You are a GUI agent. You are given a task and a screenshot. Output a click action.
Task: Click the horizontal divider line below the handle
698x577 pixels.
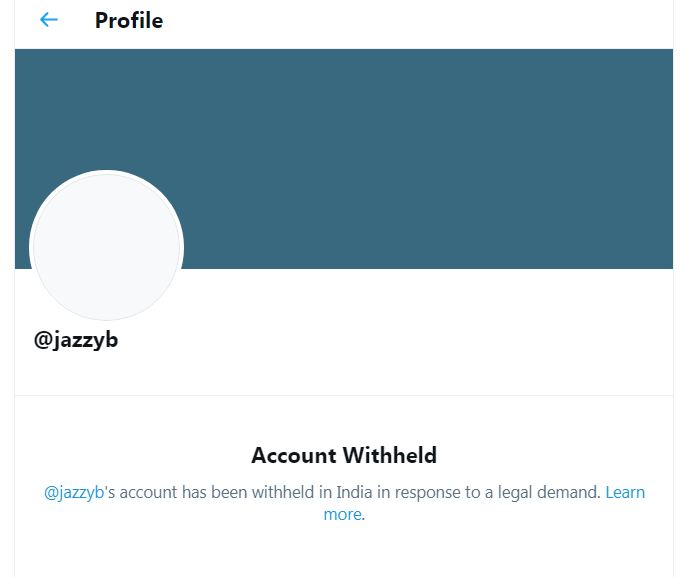(344, 395)
